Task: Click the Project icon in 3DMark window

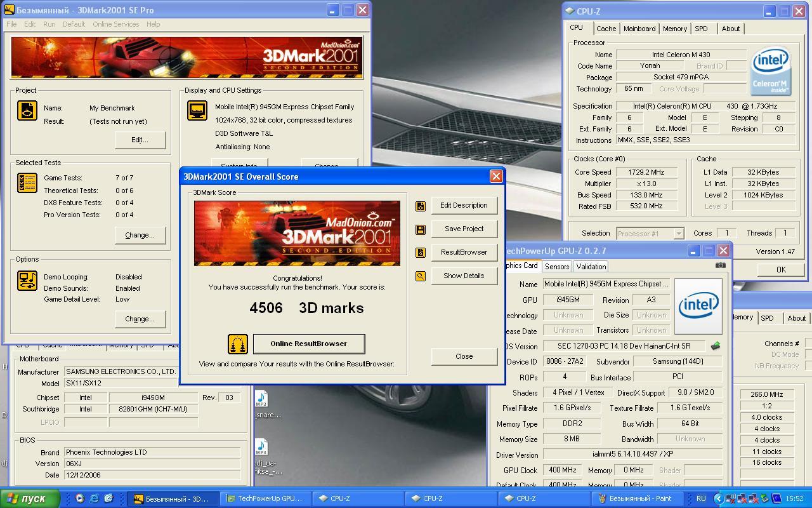Action: point(27,110)
